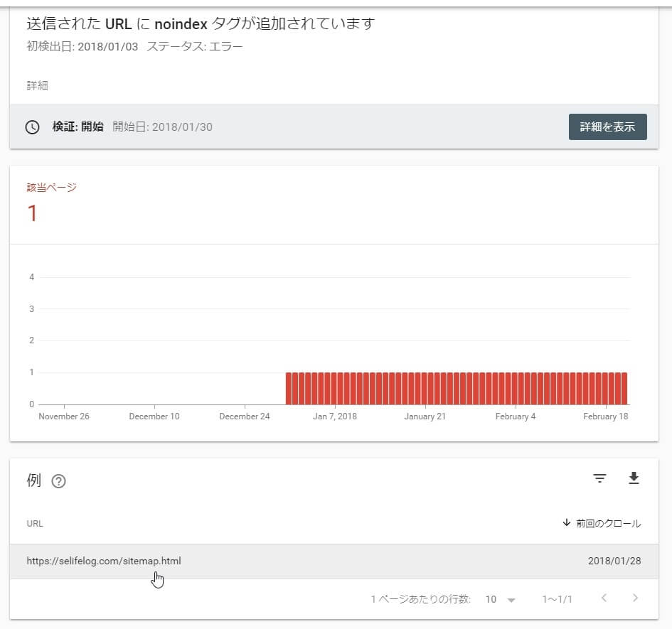
Task: Expand the 詳細 section under the status
Action: click(38, 85)
